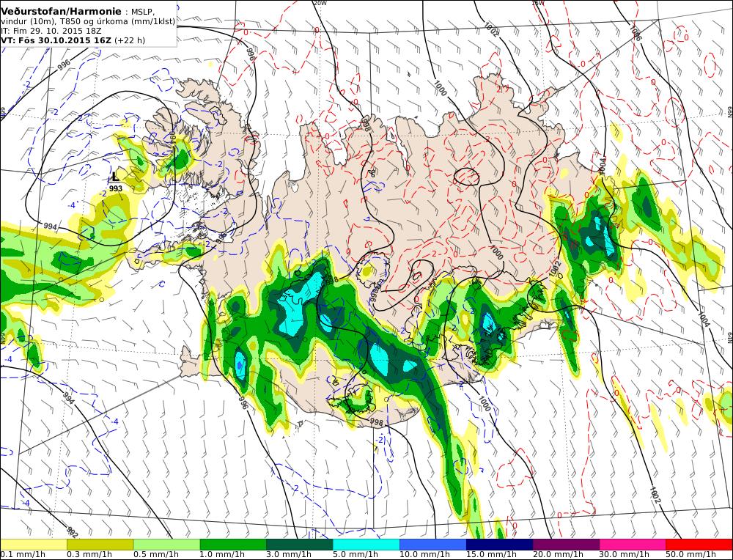Click the '1006' isobar label
This screenshot has height=560, width=733.
[635, 33]
